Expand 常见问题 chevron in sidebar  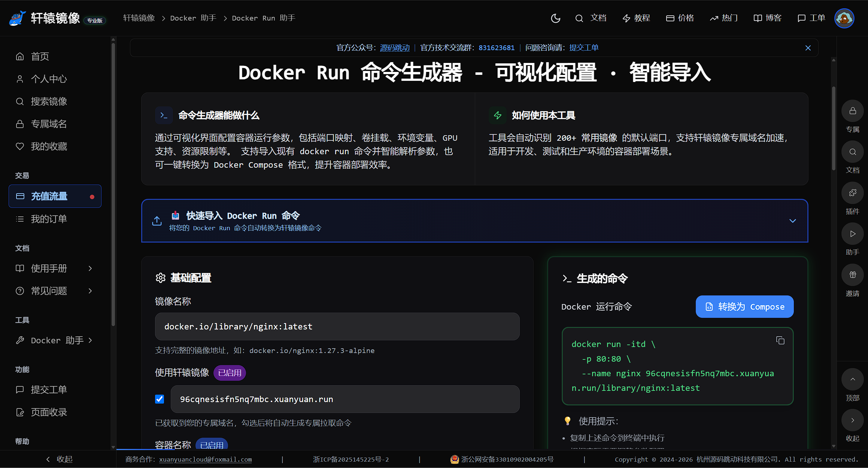pyautogui.click(x=90, y=291)
